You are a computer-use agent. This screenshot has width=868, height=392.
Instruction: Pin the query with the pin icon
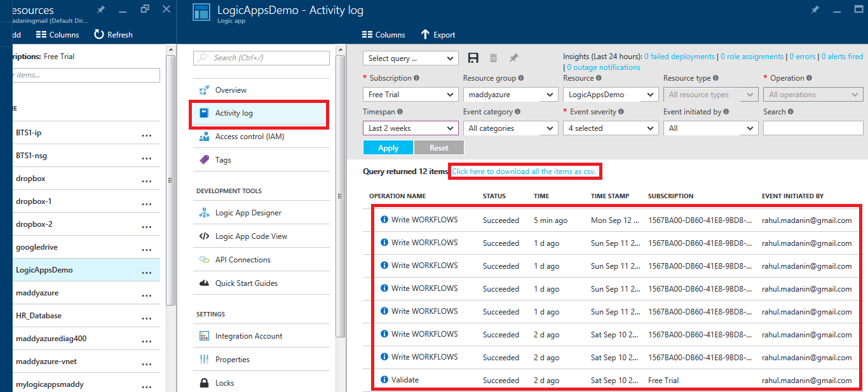(x=513, y=58)
